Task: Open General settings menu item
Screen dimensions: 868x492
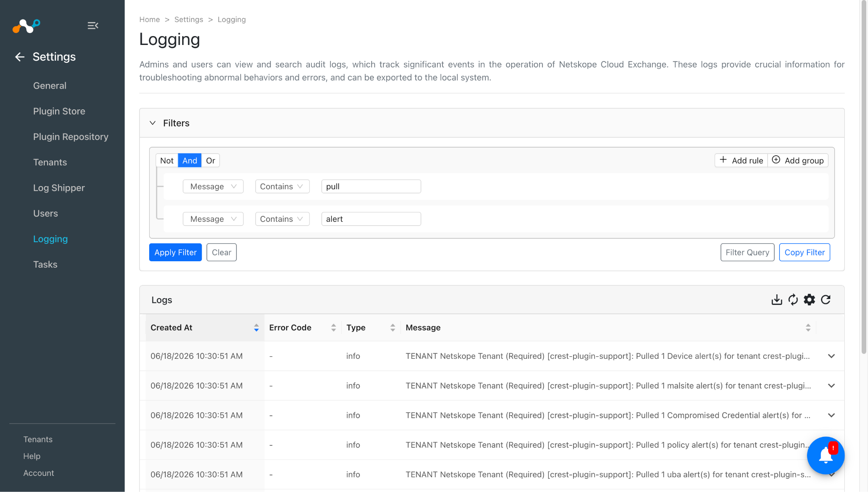Action: point(50,86)
